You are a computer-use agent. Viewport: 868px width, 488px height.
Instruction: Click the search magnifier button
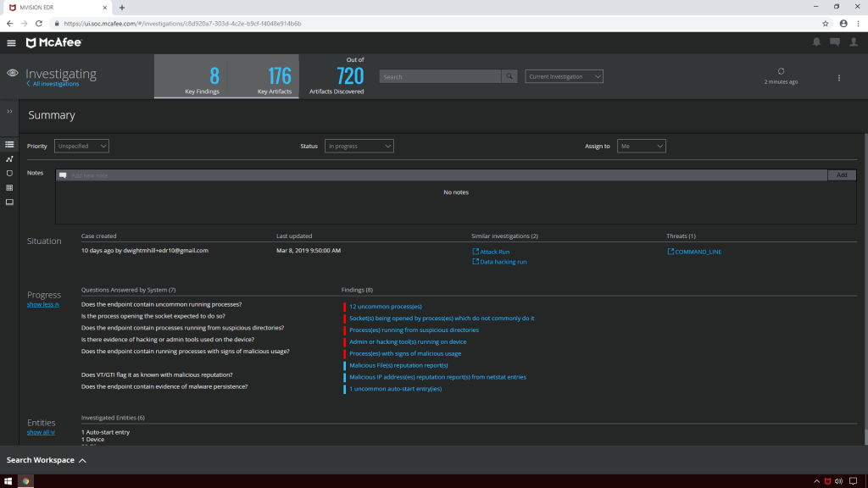click(509, 76)
